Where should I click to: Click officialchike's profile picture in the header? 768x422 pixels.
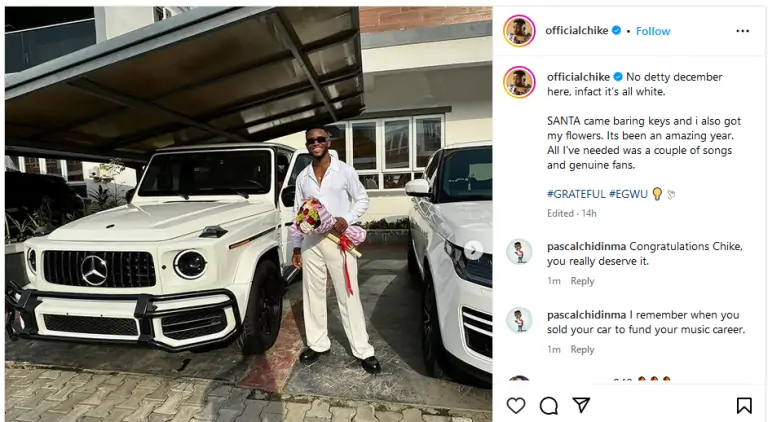519,31
